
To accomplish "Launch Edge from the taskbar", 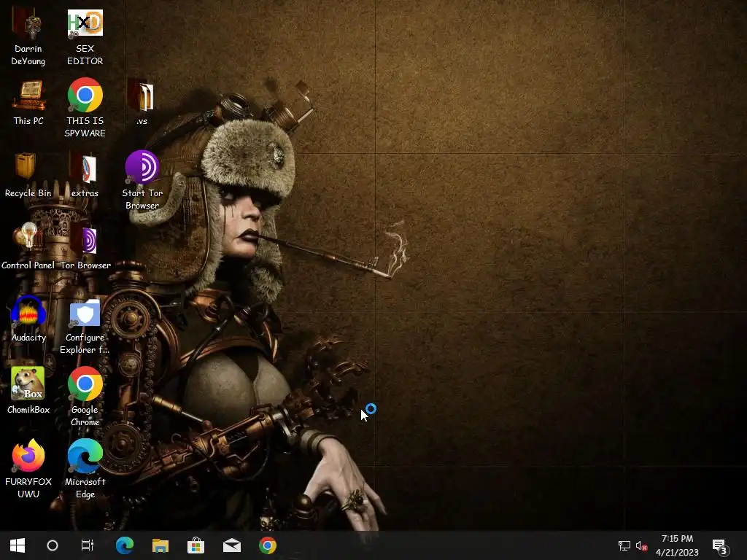I will click(124, 545).
